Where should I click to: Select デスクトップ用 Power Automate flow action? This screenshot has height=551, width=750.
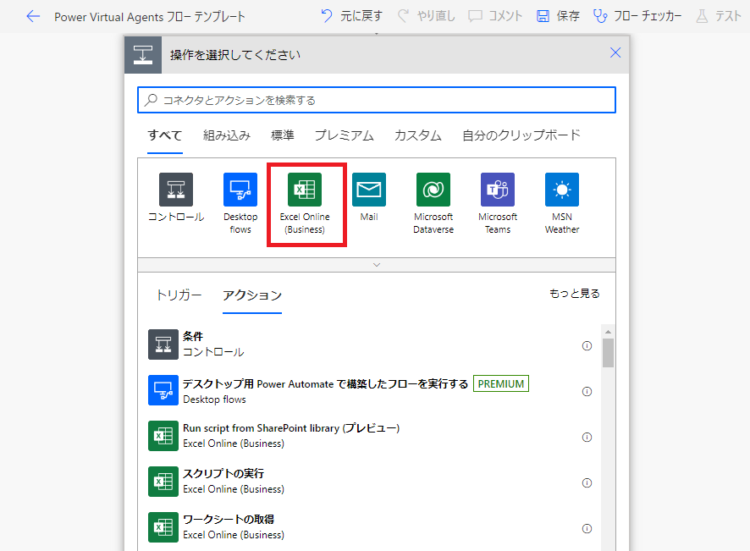pyautogui.click(x=368, y=390)
